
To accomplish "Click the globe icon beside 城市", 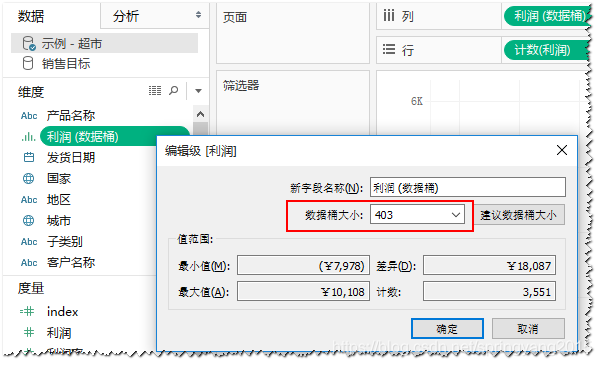I will click(x=28, y=220).
